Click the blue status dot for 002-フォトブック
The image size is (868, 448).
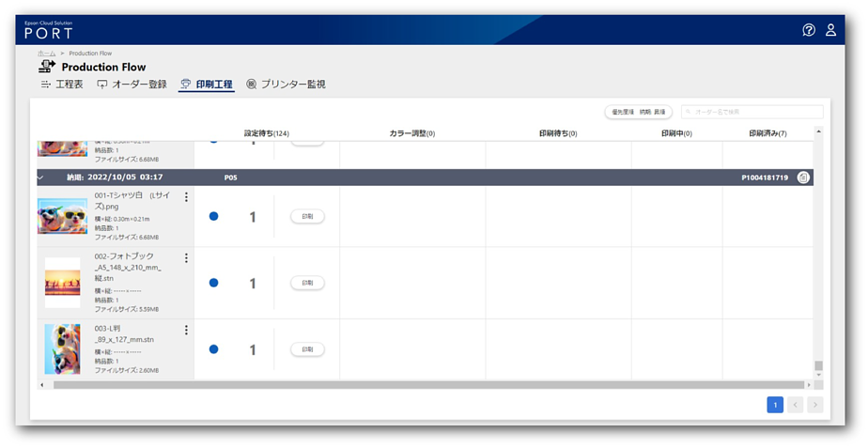click(213, 283)
